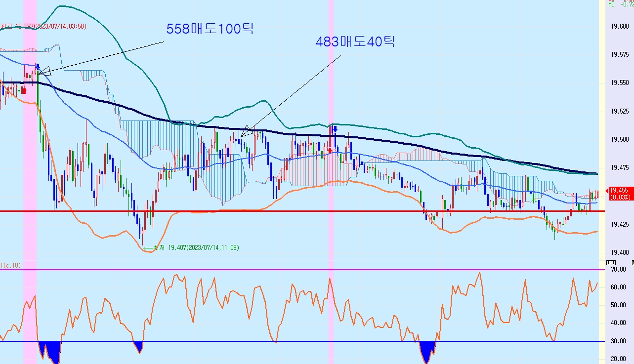
Task: Click the 40.00 oscillator axis label
Action: point(619,323)
